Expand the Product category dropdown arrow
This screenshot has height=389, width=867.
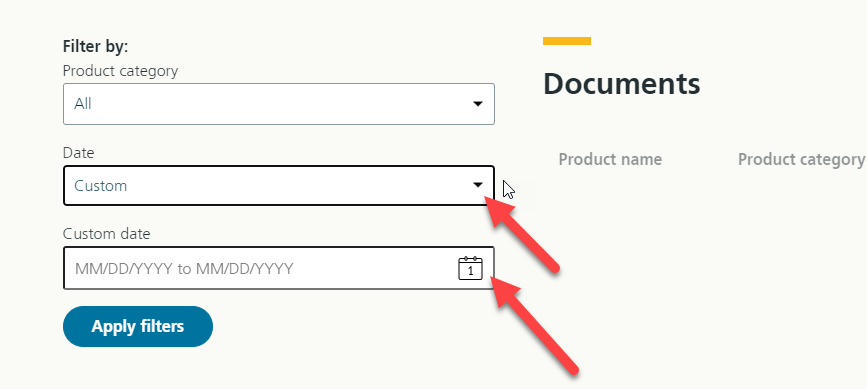[x=478, y=104]
